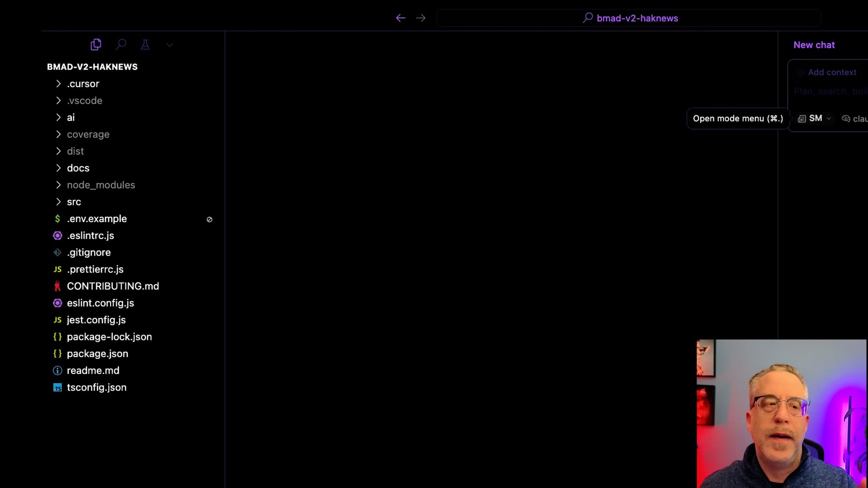Collapse the BMAD-V2-HAKNEWS section header
868x488 pixels.
(92, 67)
